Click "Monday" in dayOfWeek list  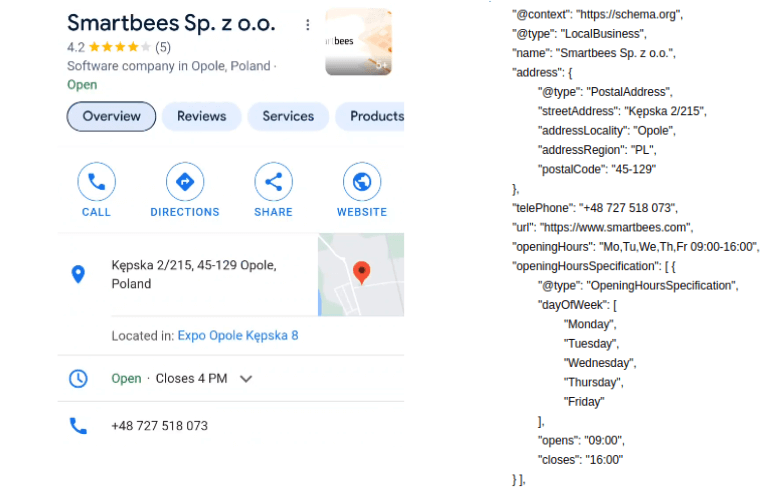pos(590,325)
